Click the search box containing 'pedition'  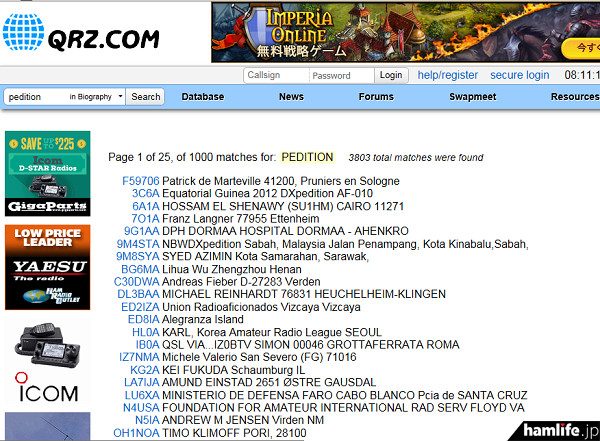click(x=35, y=97)
